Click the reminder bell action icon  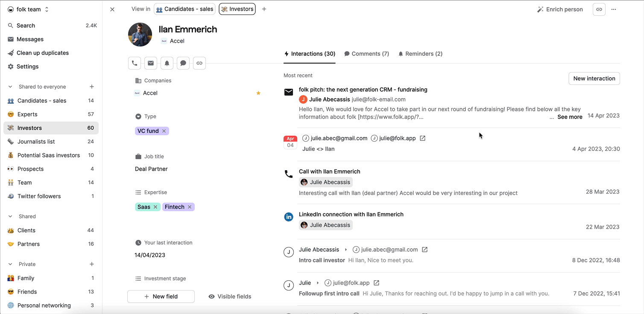[x=167, y=63]
